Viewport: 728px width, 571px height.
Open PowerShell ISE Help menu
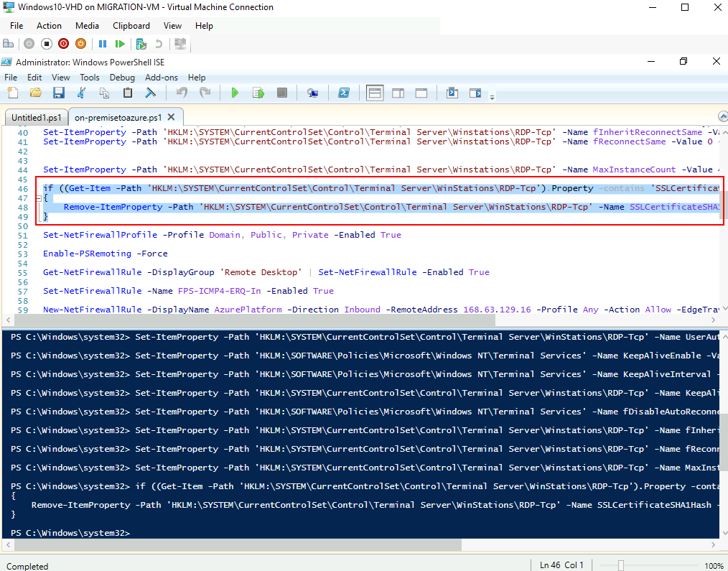point(197,77)
